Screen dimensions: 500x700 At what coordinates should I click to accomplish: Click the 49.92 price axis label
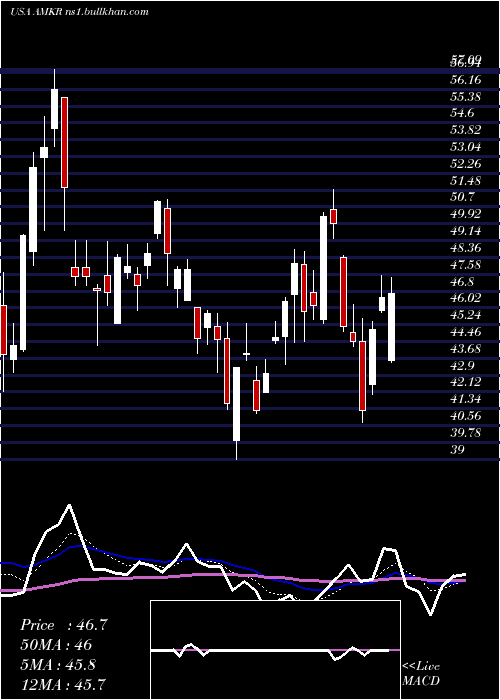click(x=466, y=214)
